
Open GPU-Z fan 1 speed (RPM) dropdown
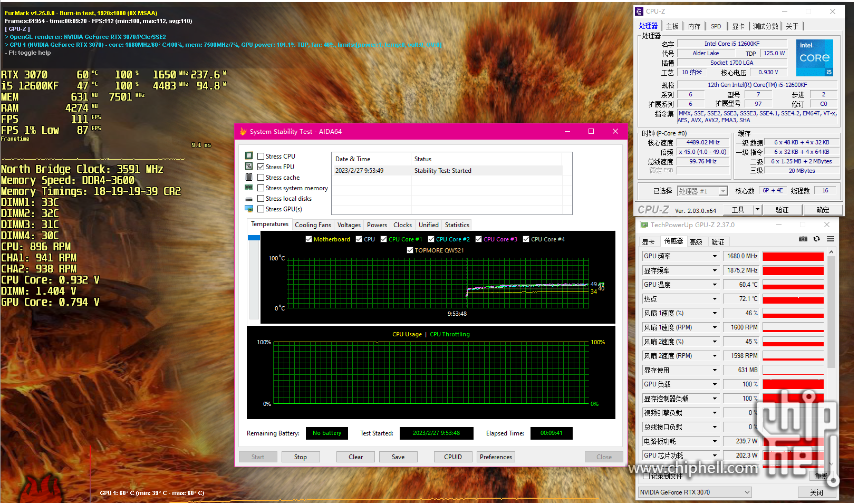715,327
